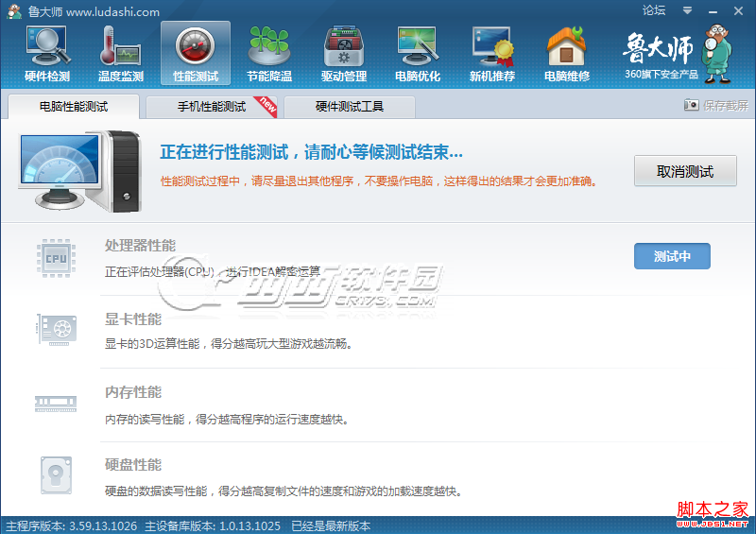Image resolution: width=756 pixels, height=534 pixels.
Task: Open the 温度监测 temperature monitor
Action: point(121,54)
